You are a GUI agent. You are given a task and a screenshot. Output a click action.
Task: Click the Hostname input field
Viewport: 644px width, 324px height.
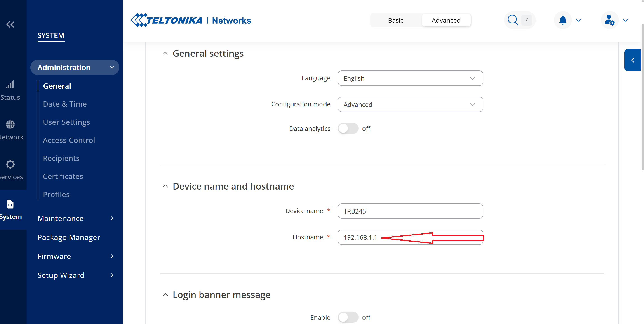coord(410,237)
